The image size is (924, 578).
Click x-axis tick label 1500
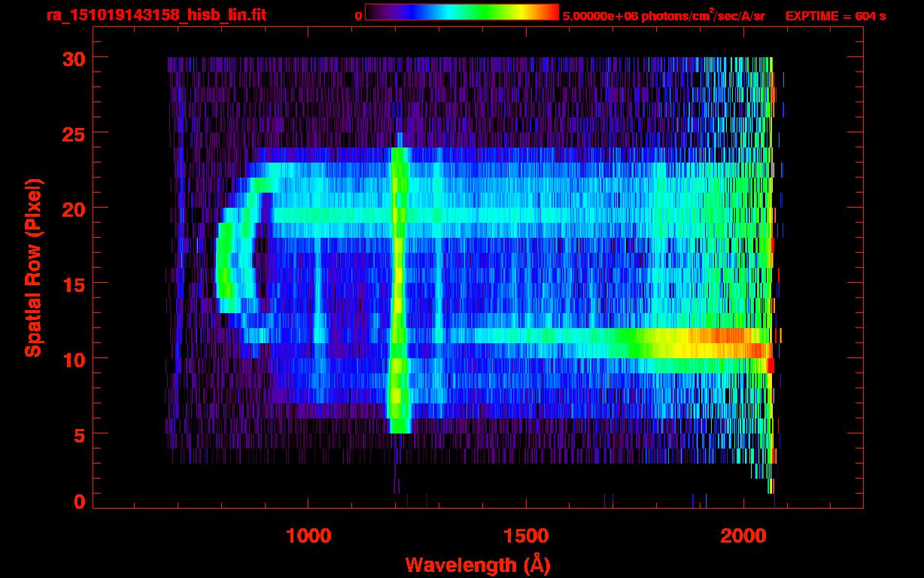click(x=525, y=537)
